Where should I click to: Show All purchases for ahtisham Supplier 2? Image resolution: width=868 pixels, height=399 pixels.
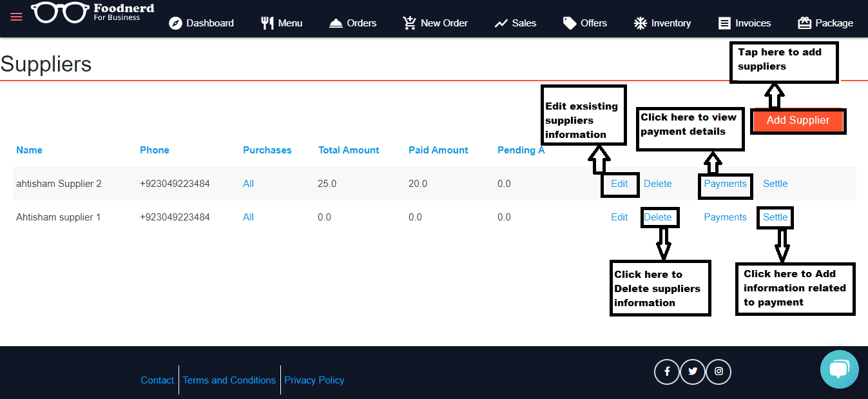coord(248,184)
